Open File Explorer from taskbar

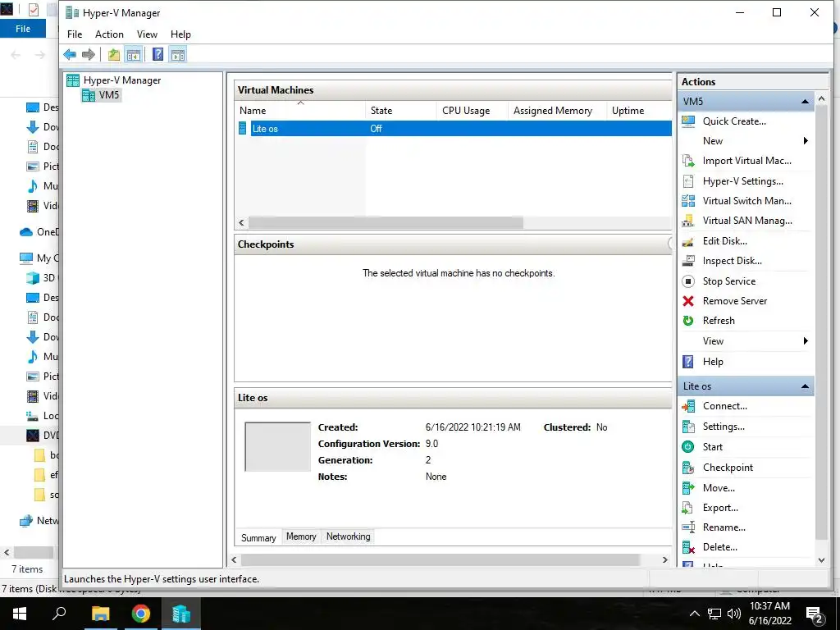tap(100, 614)
